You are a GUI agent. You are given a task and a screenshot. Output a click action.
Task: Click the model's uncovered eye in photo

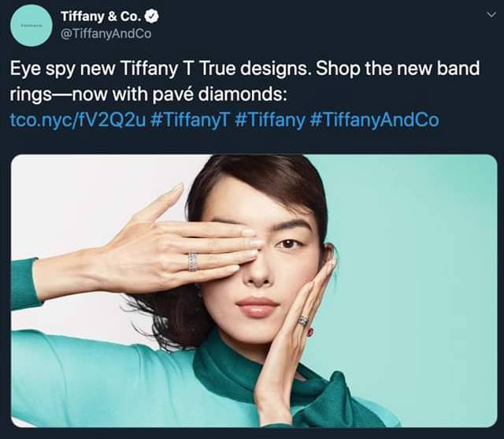(287, 244)
